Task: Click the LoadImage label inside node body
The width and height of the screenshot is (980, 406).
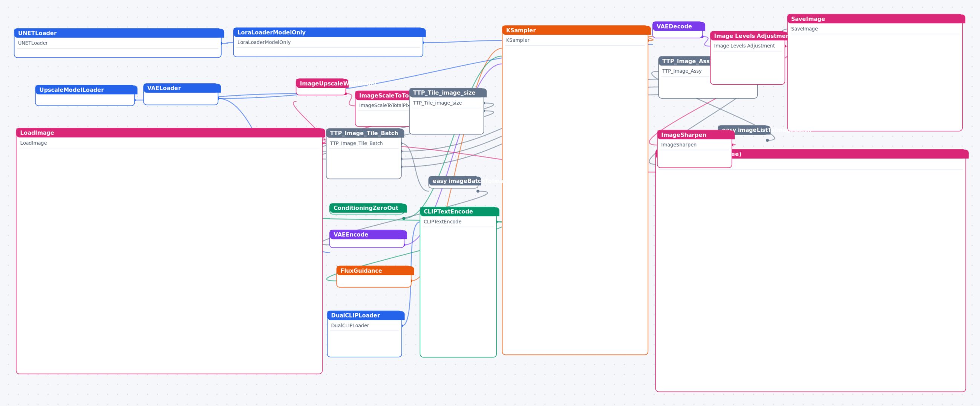Action: [34, 143]
